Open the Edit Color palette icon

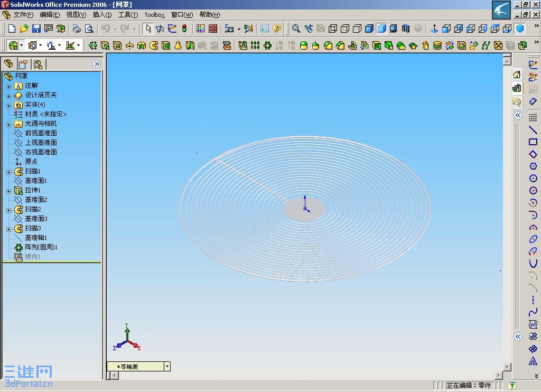tap(200, 29)
